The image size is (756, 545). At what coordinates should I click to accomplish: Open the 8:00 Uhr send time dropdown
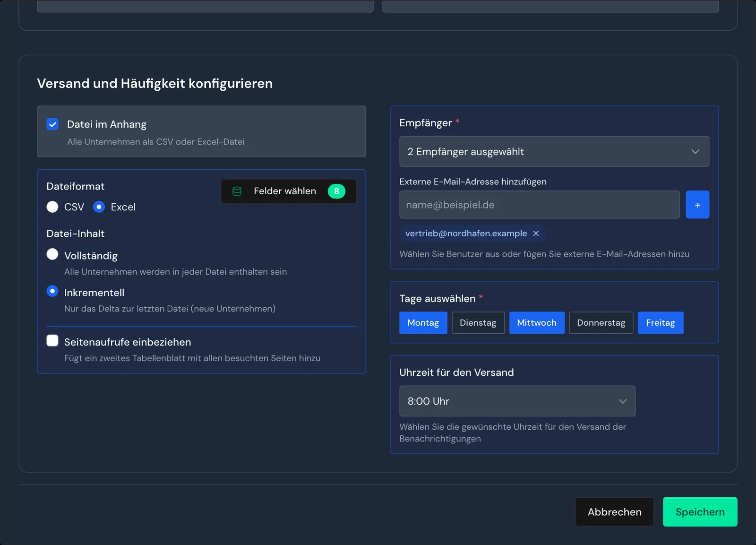517,401
